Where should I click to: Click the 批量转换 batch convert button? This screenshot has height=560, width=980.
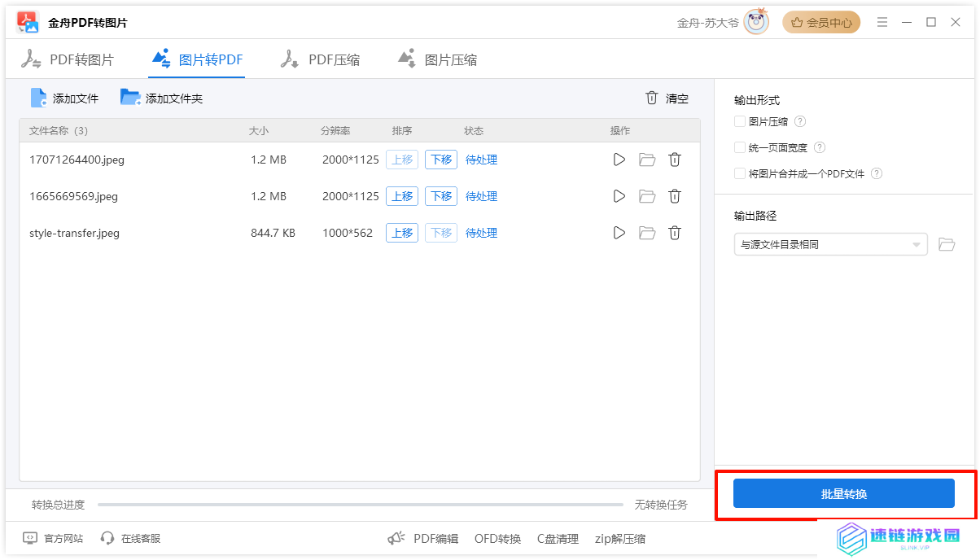(844, 494)
